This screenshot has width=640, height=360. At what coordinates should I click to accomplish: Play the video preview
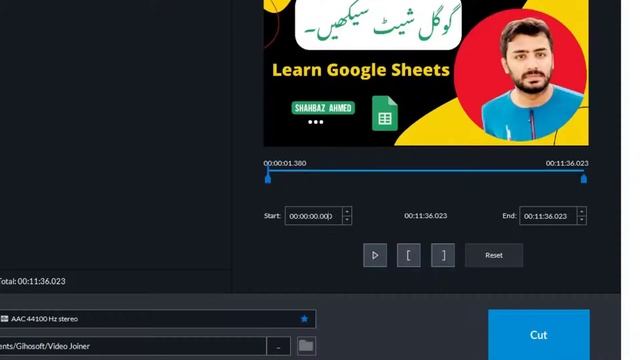[375, 255]
